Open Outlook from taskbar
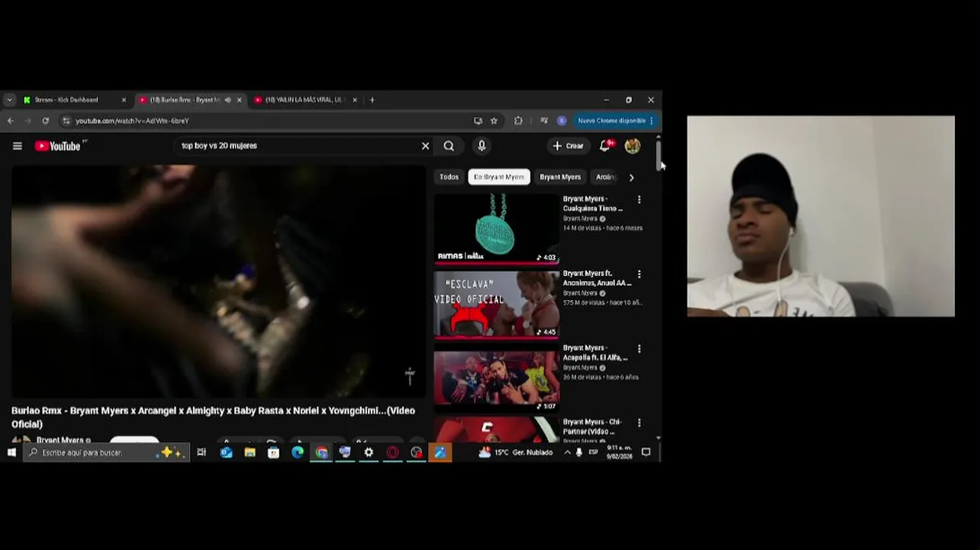Screen dimensions: 980x550 226,452
